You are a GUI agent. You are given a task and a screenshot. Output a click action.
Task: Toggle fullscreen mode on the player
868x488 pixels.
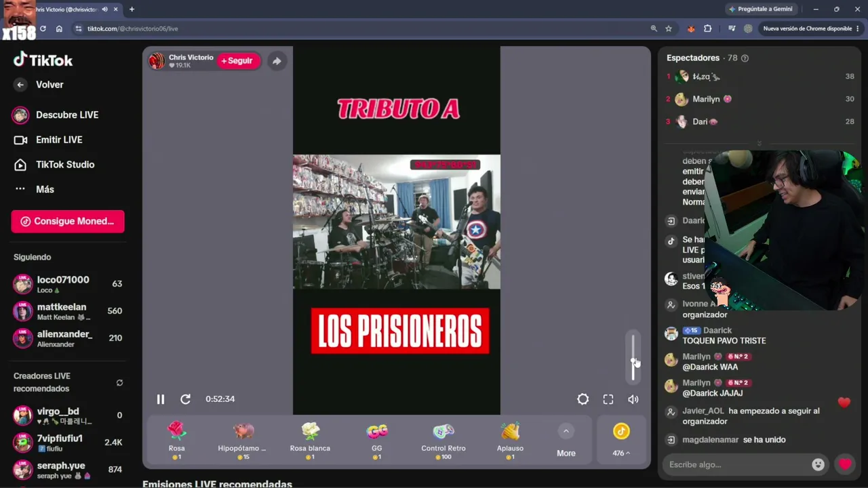[608, 399]
